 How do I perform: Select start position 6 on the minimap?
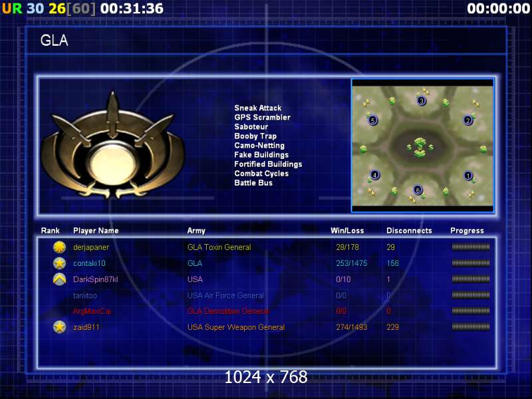[418, 190]
